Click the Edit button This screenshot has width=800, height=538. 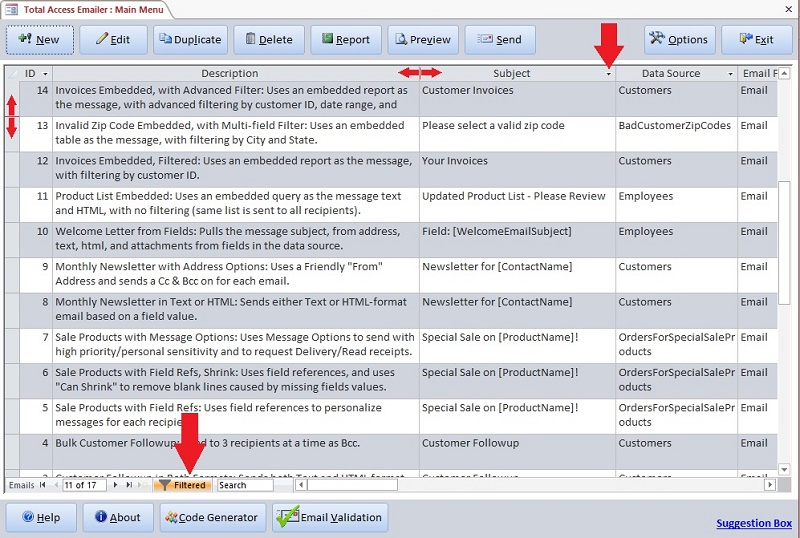coord(113,40)
